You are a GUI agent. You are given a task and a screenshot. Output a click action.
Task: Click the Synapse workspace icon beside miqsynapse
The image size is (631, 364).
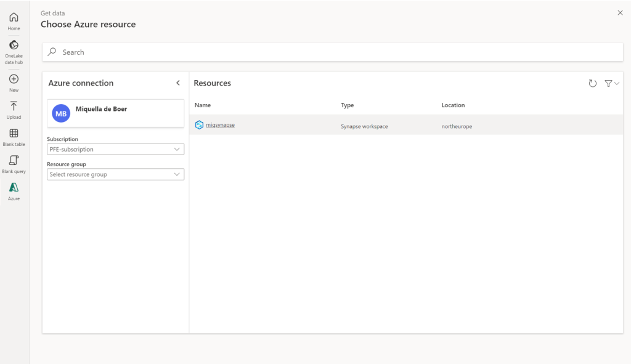tap(199, 124)
